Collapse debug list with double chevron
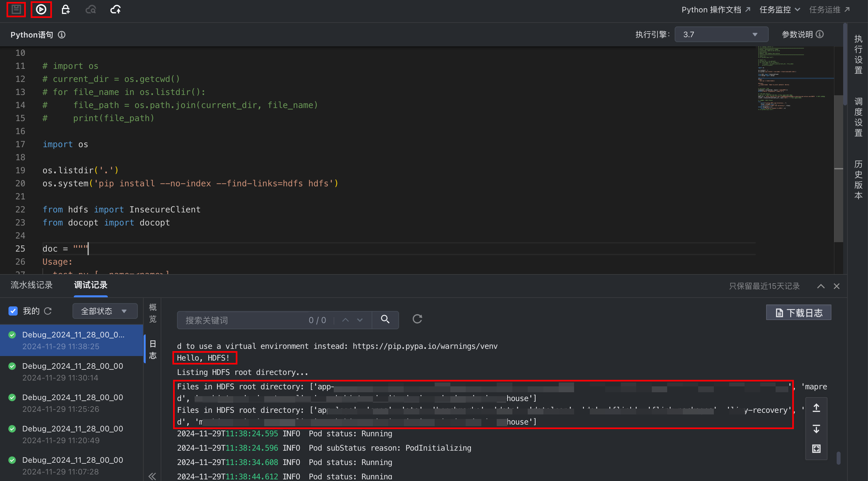 [152, 476]
